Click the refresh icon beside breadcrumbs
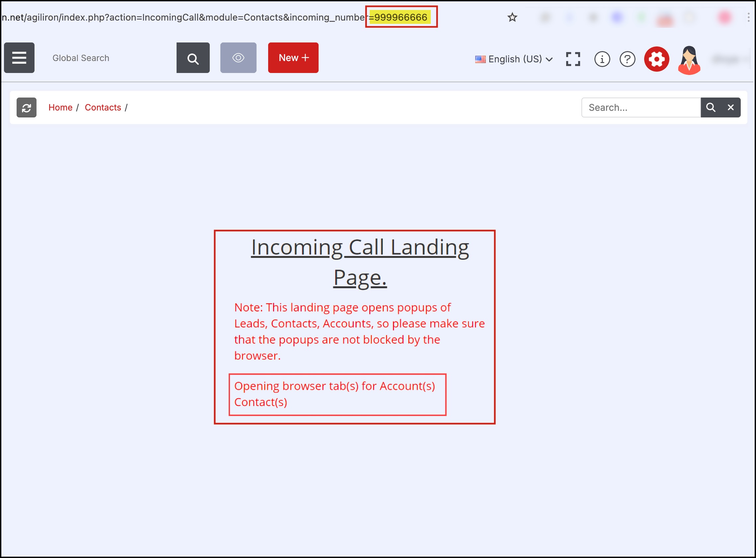Viewport: 756px width, 558px height. coord(27,108)
